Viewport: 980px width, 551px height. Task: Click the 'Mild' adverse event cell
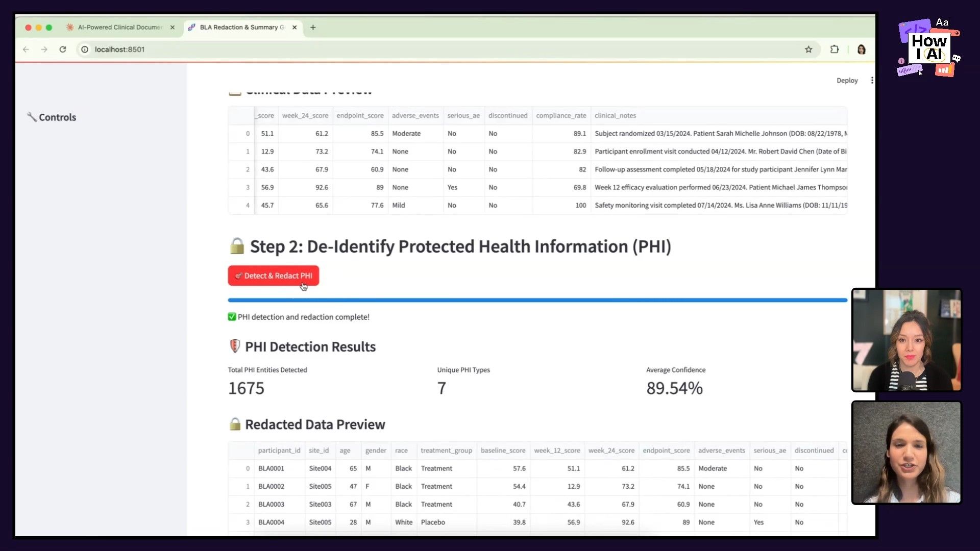(415, 205)
